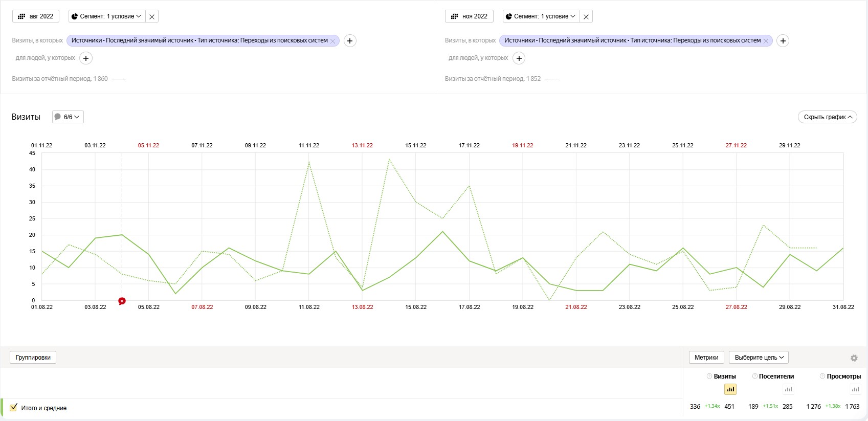868x421 pixels.
Task: Enable chart display for Посетители column
Action: pos(788,389)
